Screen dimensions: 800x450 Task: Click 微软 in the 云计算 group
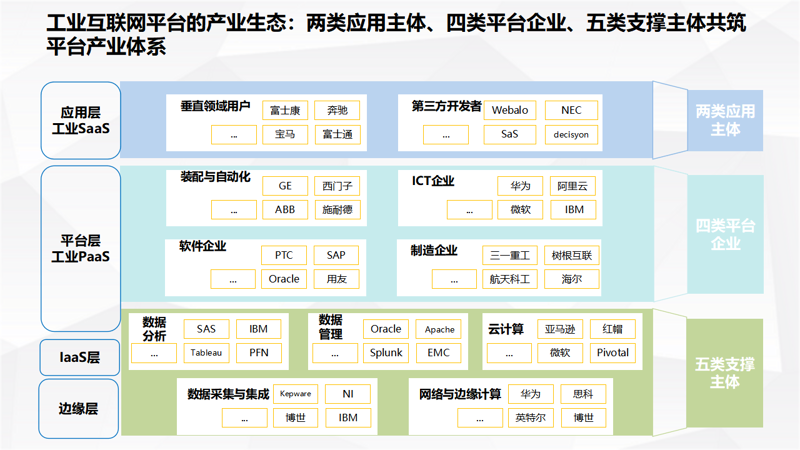coord(560,353)
